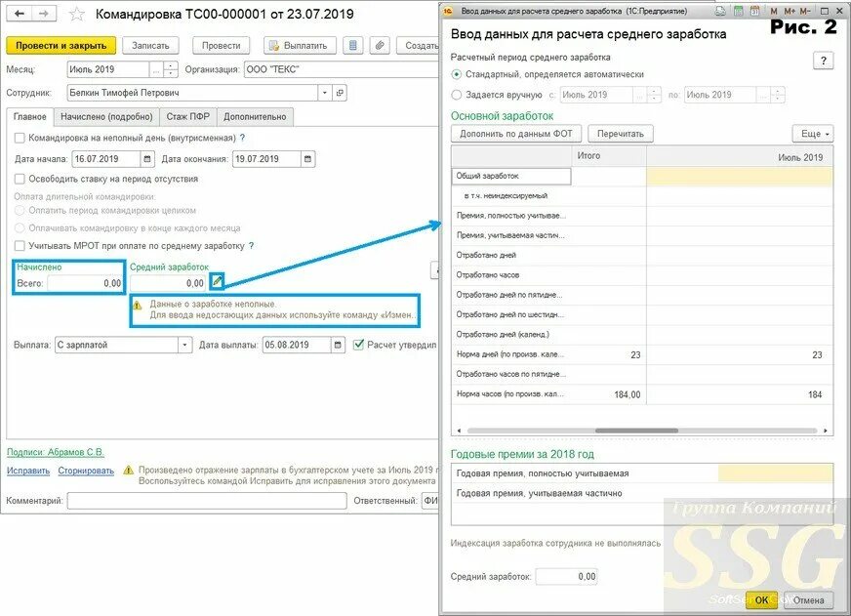Select Годовая премия, учитываемая частично row
Viewport: 851px width, 616px height.
(642, 493)
